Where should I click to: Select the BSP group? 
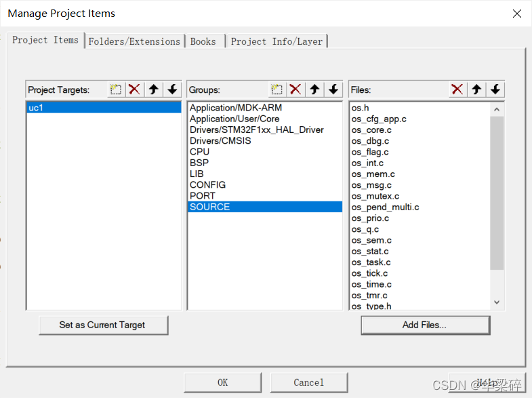264,163
